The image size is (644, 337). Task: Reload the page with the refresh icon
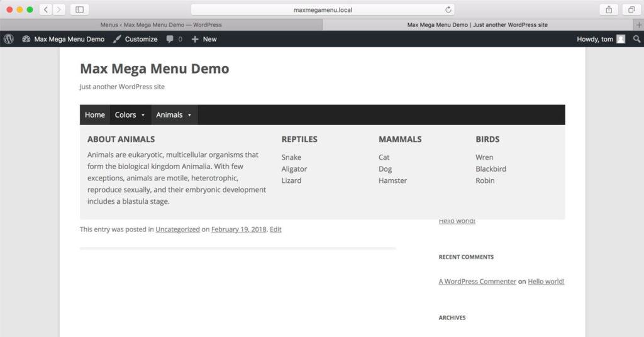point(448,9)
